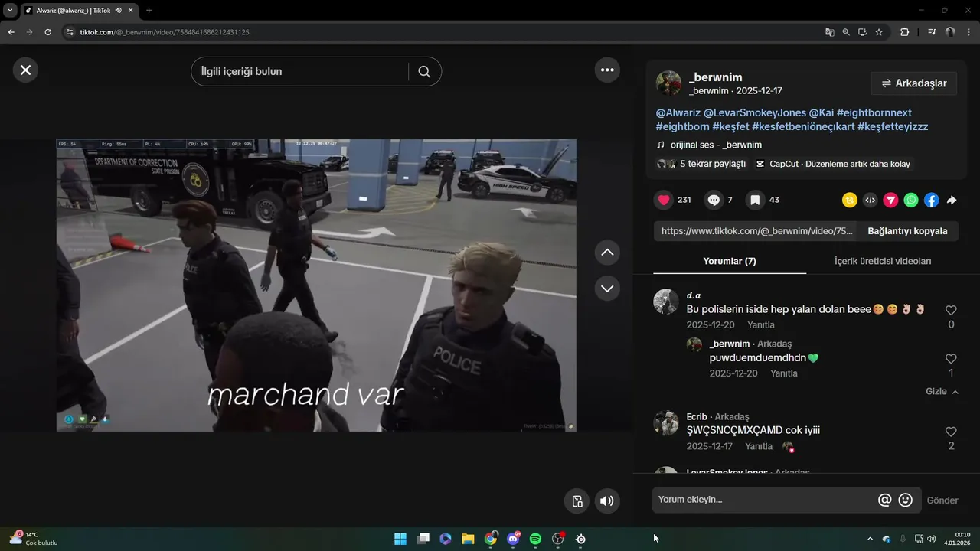Open weather widget showing 14°C

34,539
